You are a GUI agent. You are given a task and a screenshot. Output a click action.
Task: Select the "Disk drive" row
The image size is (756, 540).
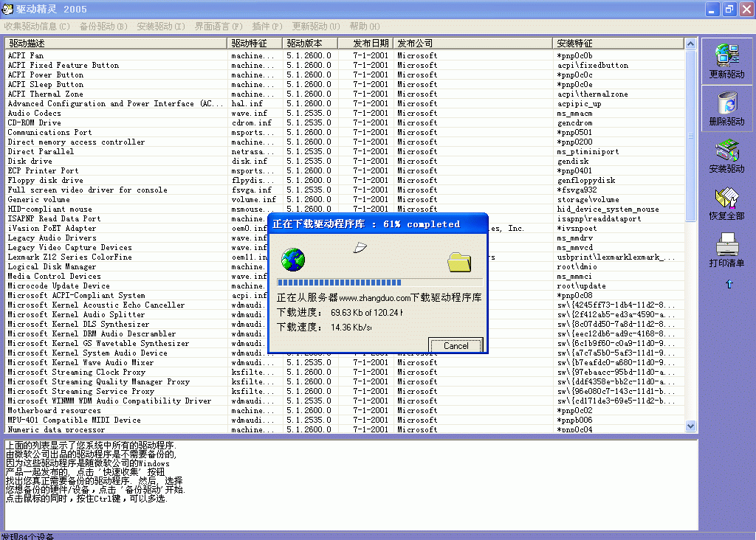(x=345, y=161)
